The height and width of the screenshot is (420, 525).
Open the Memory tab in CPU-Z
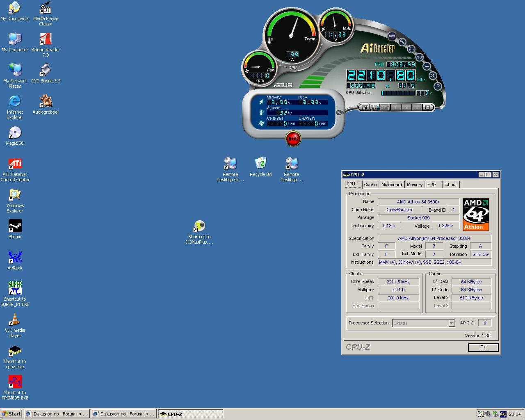coord(415,185)
